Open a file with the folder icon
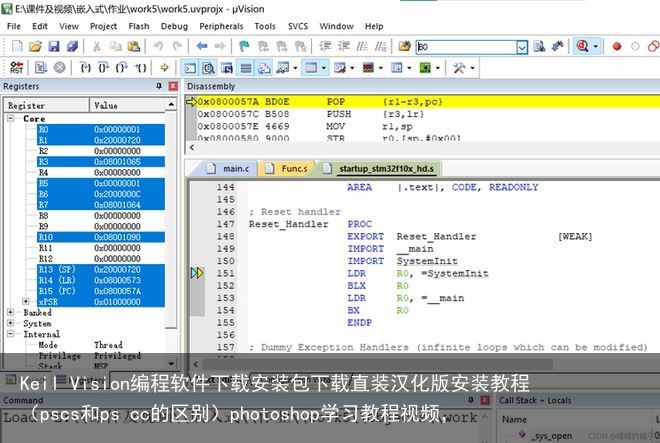 [35, 46]
